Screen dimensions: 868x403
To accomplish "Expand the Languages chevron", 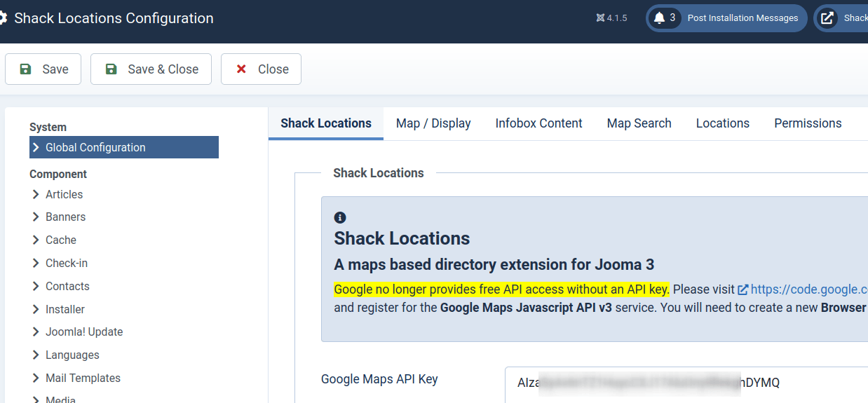I will pos(36,355).
